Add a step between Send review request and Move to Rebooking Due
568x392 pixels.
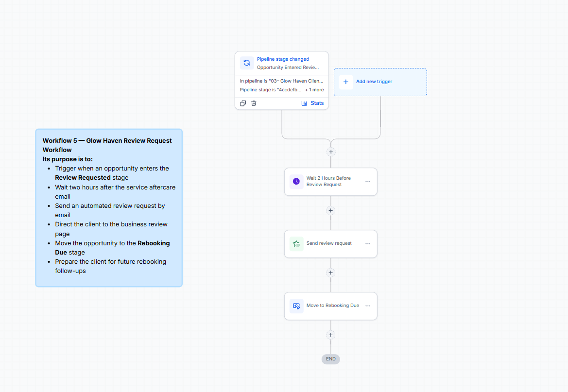tap(331, 273)
